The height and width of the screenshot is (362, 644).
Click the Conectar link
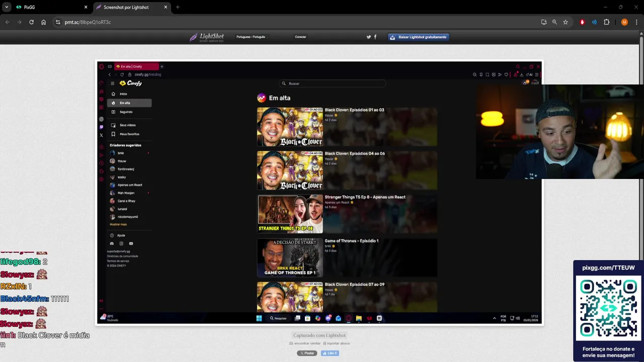[300, 37]
